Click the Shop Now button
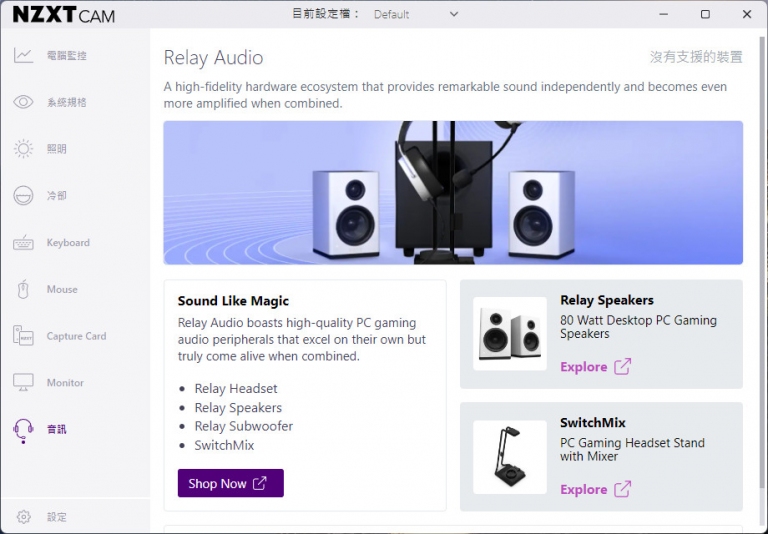Image resolution: width=768 pixels, height=534 pixels. tap(231, 483)
